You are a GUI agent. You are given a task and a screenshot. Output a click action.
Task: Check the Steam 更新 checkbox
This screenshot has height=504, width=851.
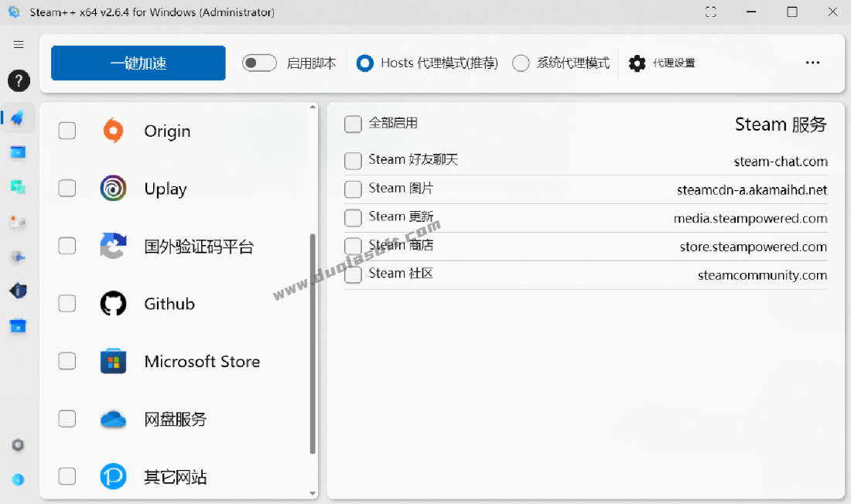click(353, 217)
